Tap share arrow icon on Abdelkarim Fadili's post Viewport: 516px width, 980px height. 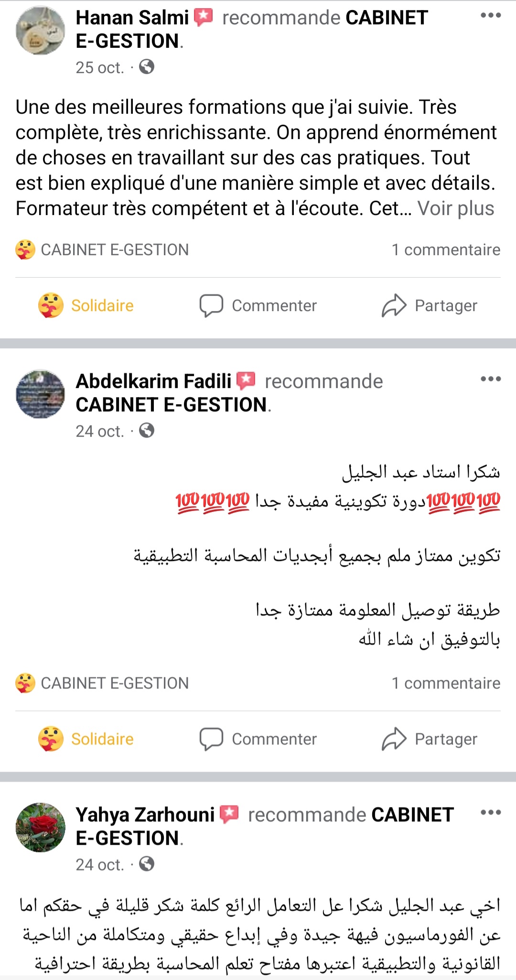[394, 739]
